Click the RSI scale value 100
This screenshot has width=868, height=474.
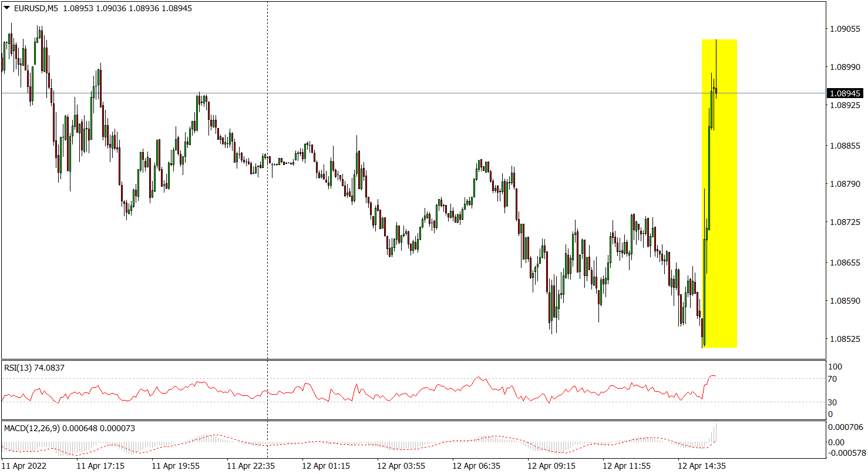(835, 367)
